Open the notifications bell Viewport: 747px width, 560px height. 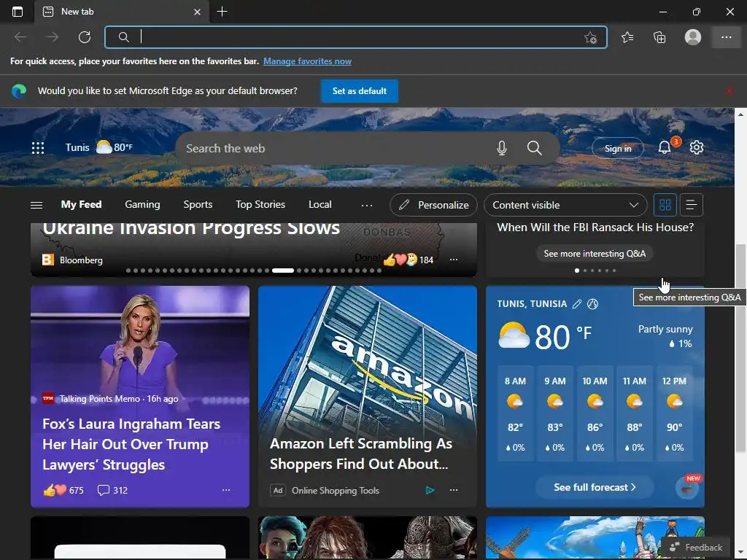coord(665,147)
